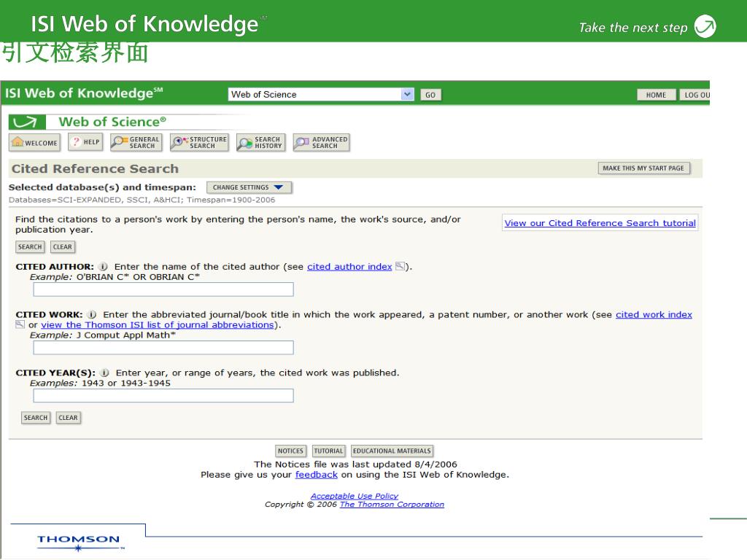Image resolution: width=747 pixels, height=560 pixels.
Task: Focus the Cited Year(s) input field
Action: 163,396
